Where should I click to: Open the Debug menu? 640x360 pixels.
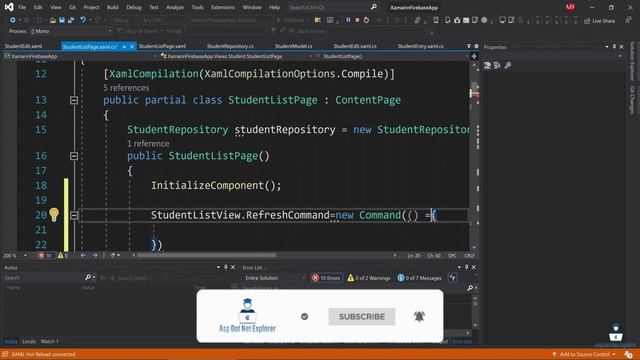click(x=133, y=7)
